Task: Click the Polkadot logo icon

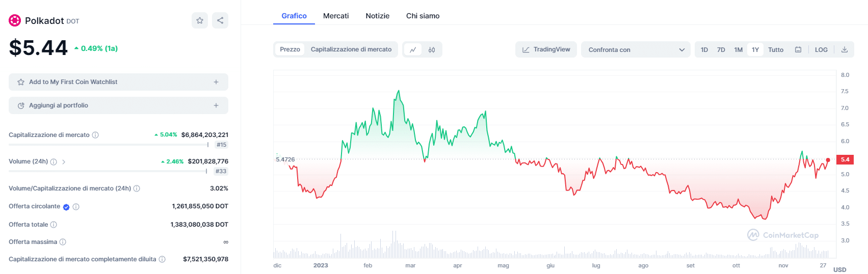Action: 15,20
